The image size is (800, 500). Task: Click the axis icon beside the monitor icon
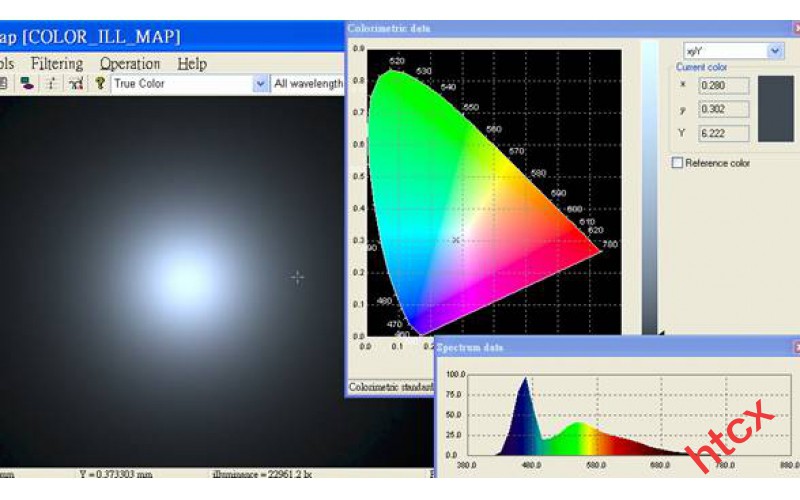[x=51, y=84]
